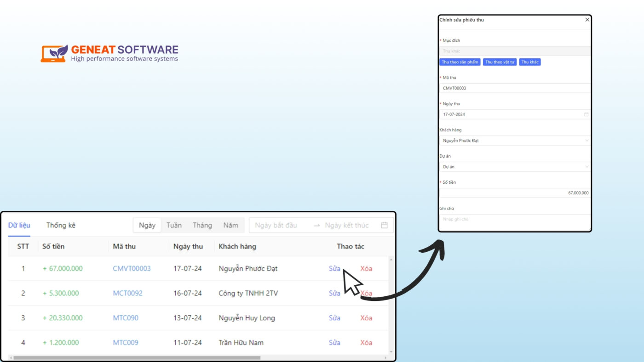This screenshot has height=362, width=644.
Task: Click the Số tiền input showing 67.000.000
Action: click(x=515, y=193)
